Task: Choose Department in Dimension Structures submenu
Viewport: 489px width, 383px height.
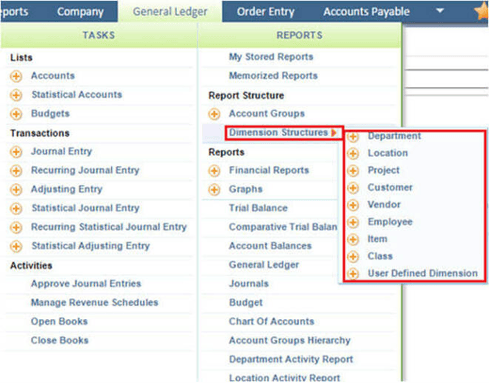Action: click(x=394, y=136)
